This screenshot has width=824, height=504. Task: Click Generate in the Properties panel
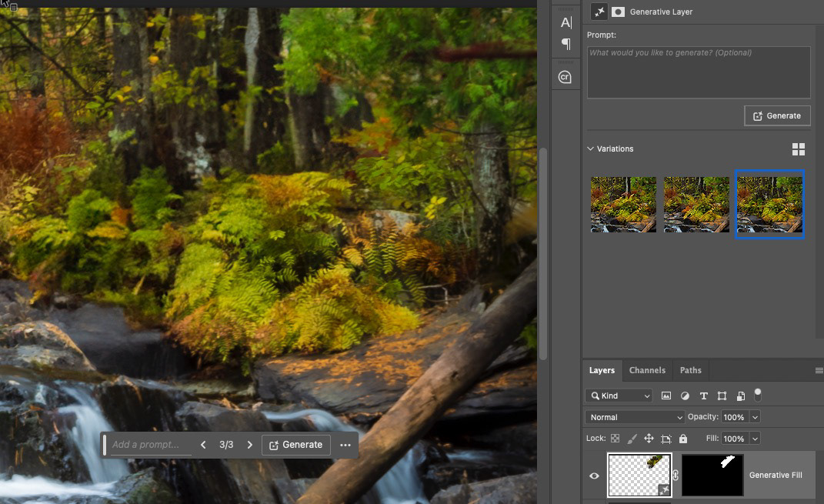[777, 115]
